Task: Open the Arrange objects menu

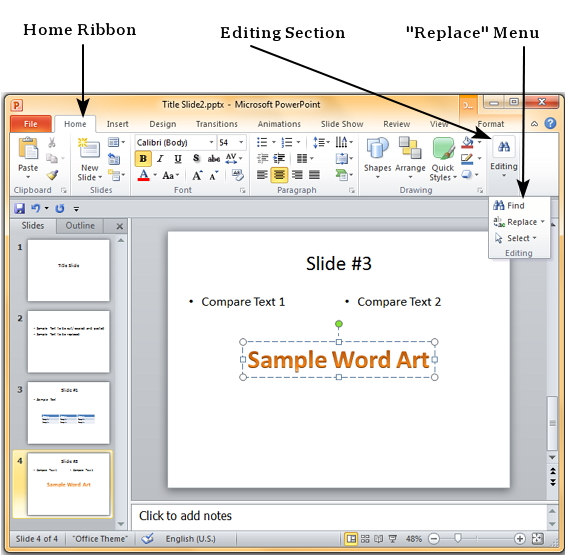Action: coord(410,158)
